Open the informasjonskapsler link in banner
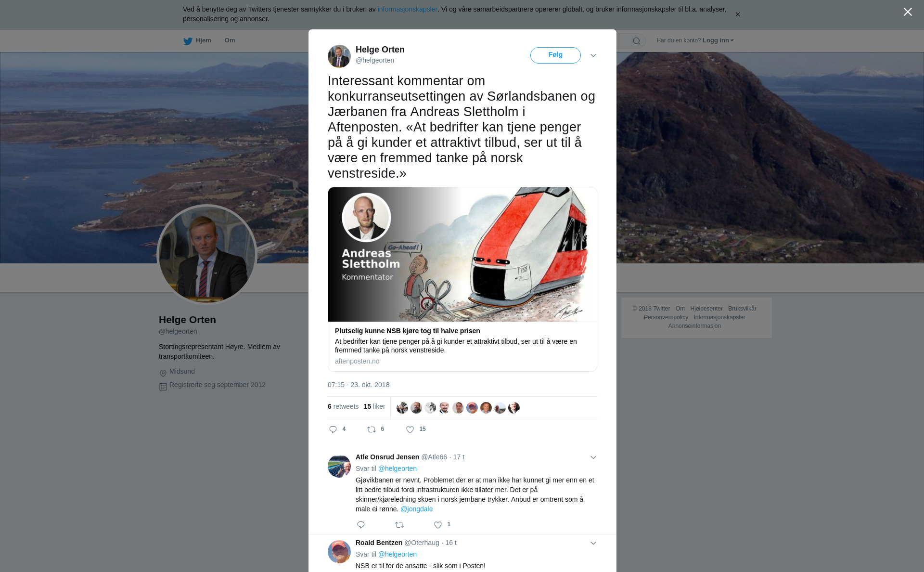The image size is (924, 572). point(407,9)
